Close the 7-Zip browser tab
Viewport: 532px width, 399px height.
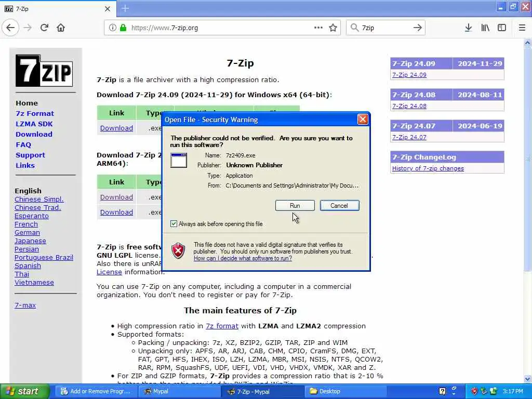pyautogui.click(x=108, y=9)
